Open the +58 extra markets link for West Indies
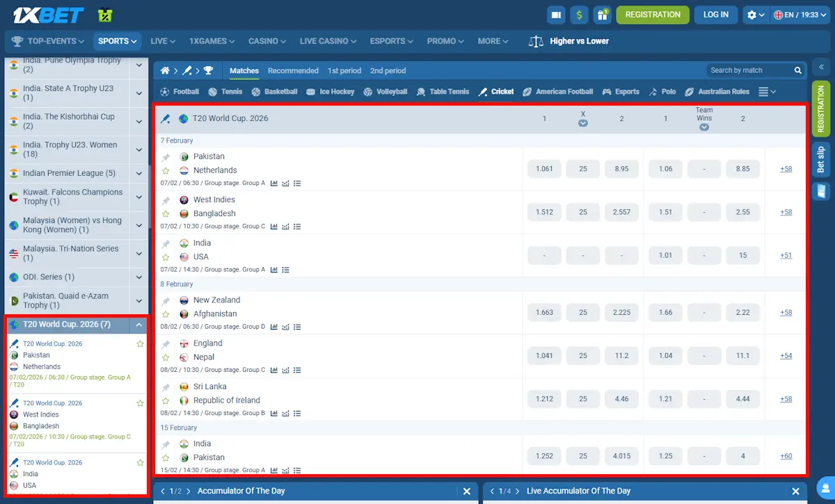Viewport: 835px width, 504px height. point(786,212)
